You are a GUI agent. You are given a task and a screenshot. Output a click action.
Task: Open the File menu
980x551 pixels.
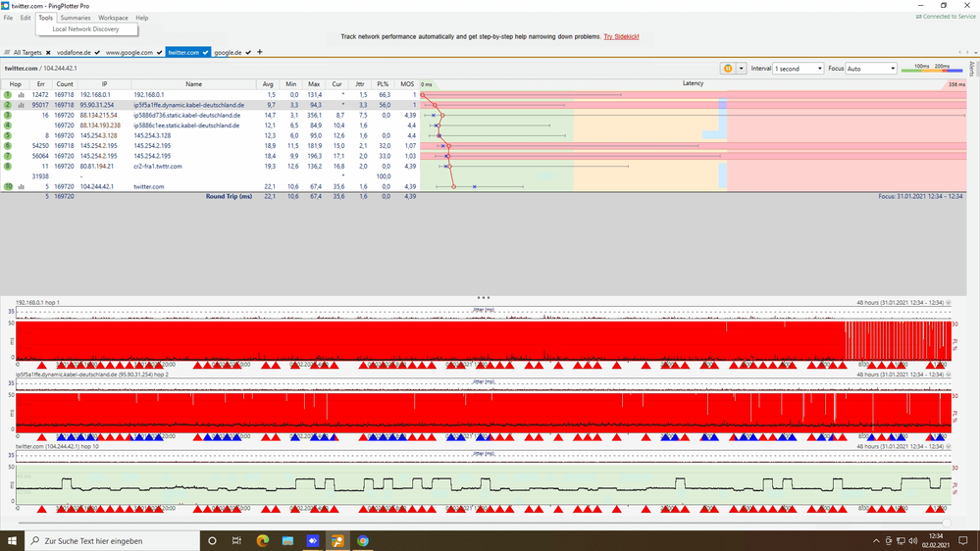(x=8, y=18)
